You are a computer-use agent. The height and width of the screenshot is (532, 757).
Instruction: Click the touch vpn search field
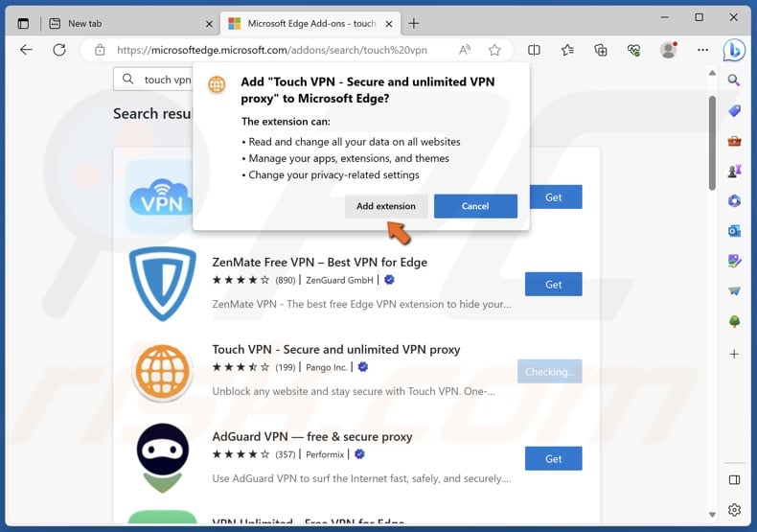tap(153, 80)
